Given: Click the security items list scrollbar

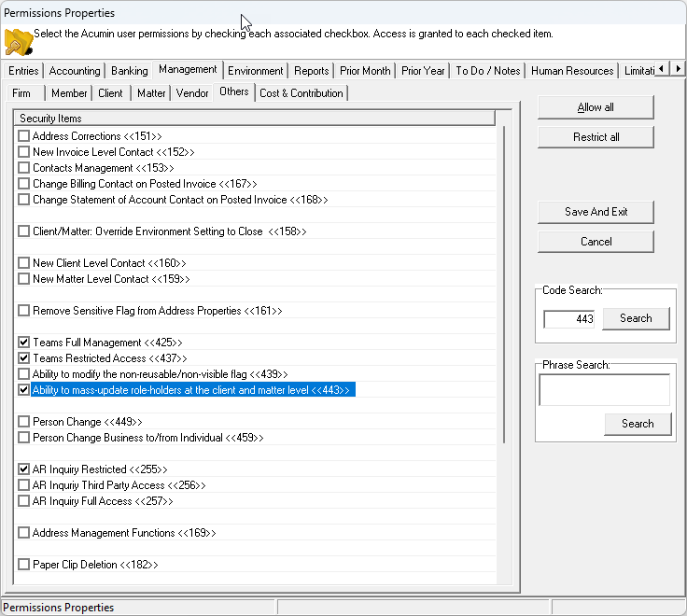Looking at the screenshot, I should point(504,285).
